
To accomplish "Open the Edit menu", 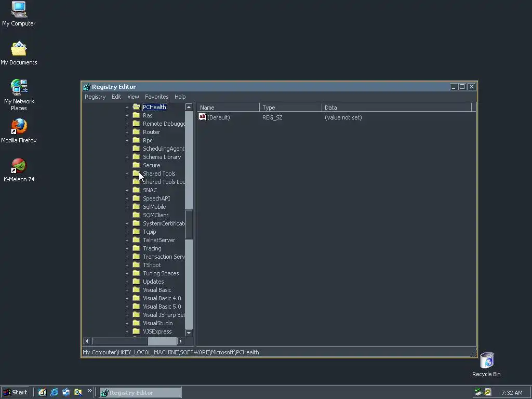I will coord(116,97).
